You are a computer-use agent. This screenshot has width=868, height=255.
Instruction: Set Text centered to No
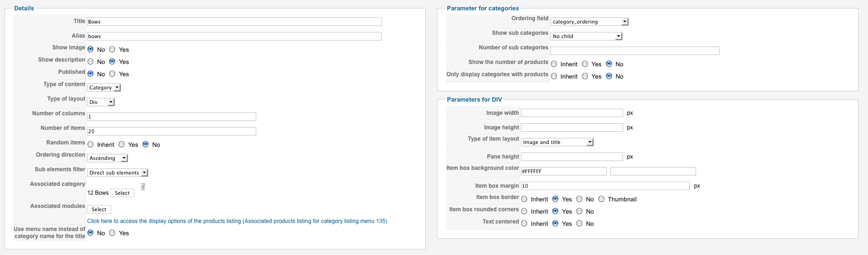tap(579, 223)
